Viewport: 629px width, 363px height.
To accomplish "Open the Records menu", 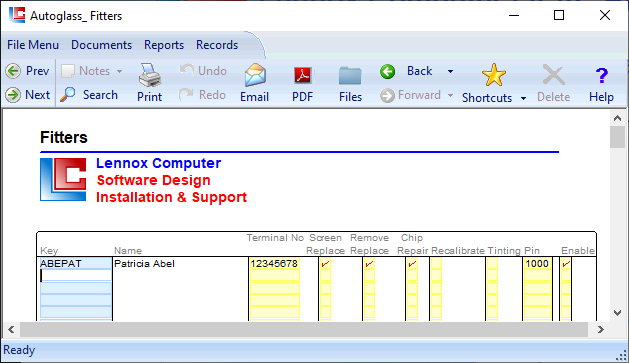I will pos(217,45).
